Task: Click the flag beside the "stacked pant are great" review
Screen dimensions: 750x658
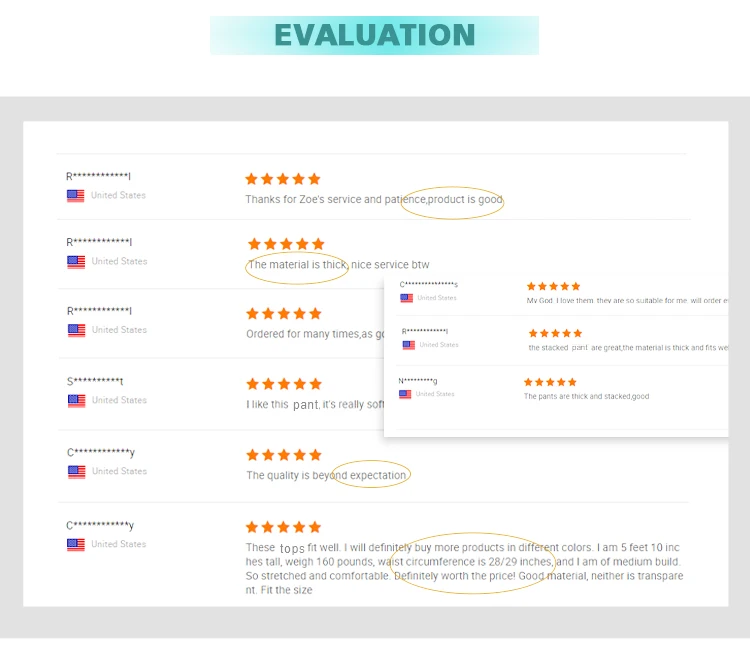Action: (x=409, y=345)
